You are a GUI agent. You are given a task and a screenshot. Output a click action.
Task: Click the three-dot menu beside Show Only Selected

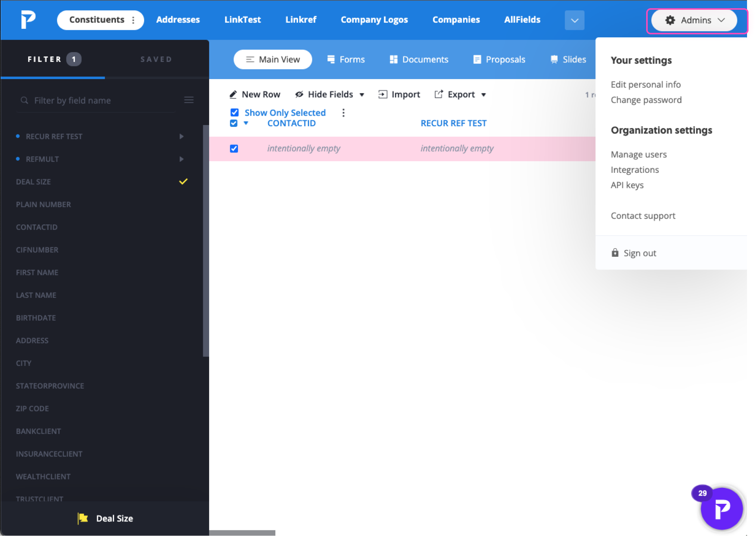[x=343, y=113]
